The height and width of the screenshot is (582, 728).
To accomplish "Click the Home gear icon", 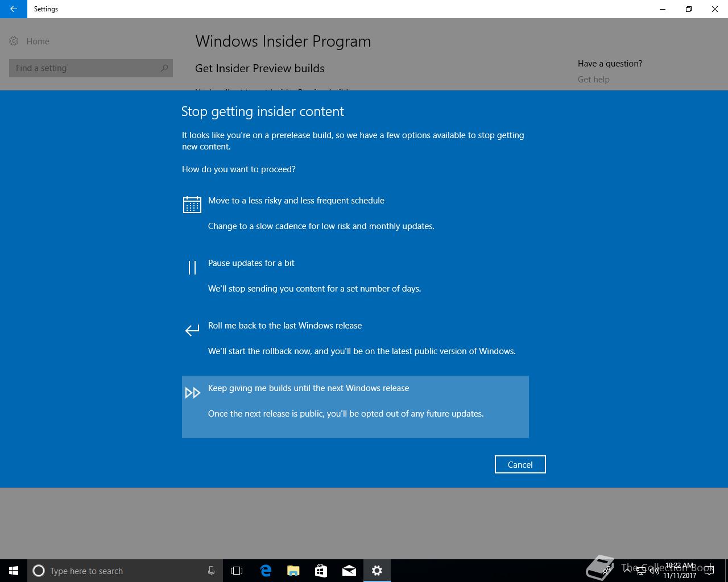I will [14, 41].
